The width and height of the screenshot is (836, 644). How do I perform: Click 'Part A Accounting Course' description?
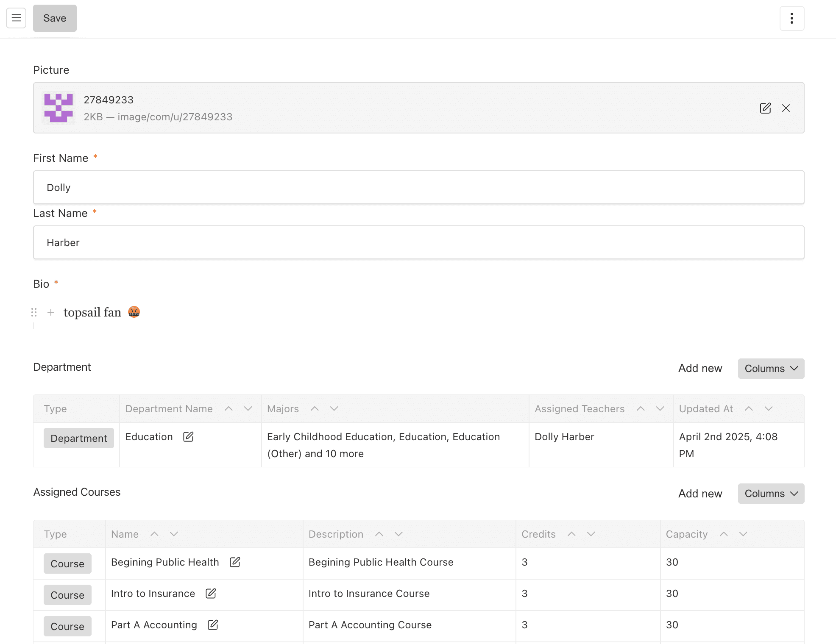coord(370,625)
